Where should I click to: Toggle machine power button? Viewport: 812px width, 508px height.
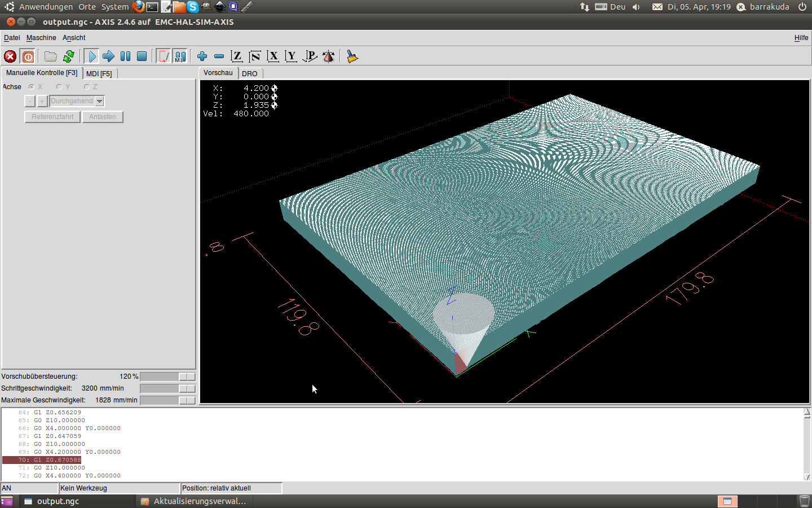(28, 56)
